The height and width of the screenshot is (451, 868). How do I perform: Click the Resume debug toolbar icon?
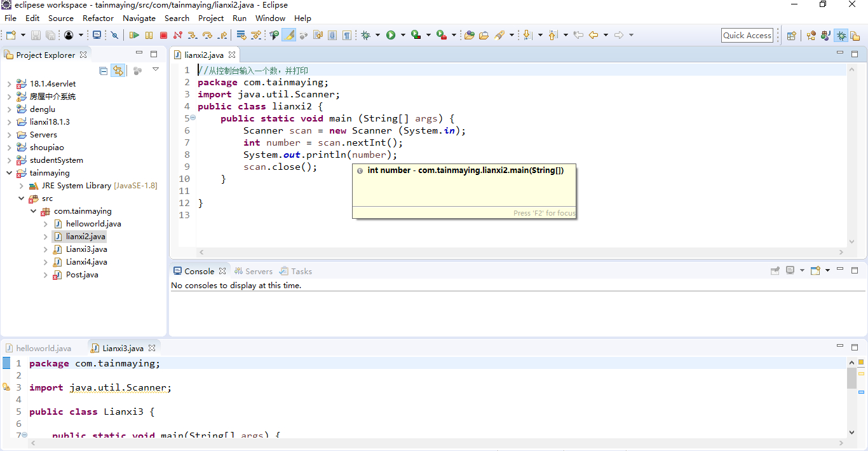coord(134,36)
